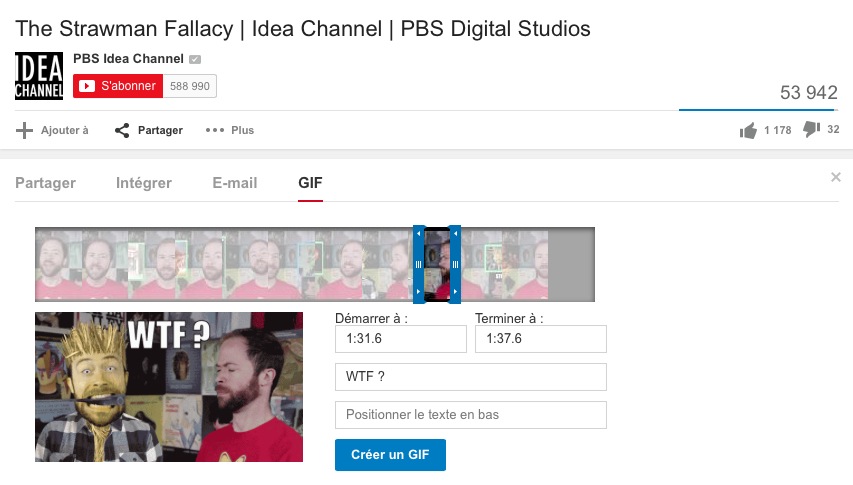Switch to the Partager tab

(x=46, y=183)
